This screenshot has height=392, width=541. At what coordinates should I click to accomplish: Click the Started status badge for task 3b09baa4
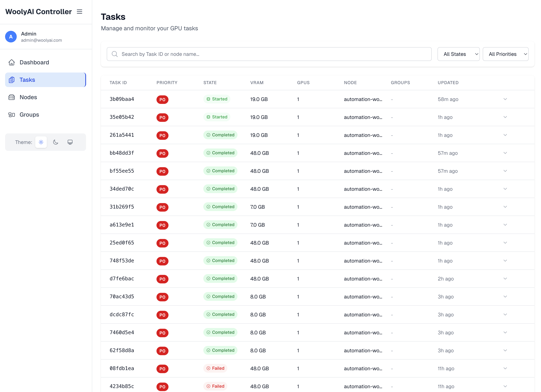217,99
